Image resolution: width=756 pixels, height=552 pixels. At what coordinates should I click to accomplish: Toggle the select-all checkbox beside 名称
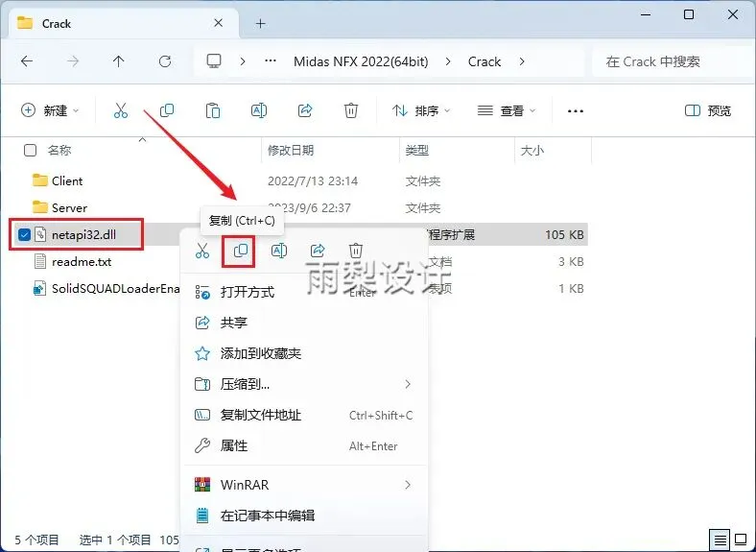(31, 150)
